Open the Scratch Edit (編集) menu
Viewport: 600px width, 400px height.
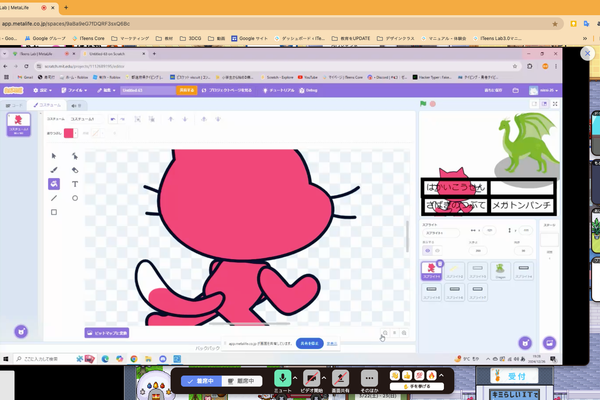106,90
